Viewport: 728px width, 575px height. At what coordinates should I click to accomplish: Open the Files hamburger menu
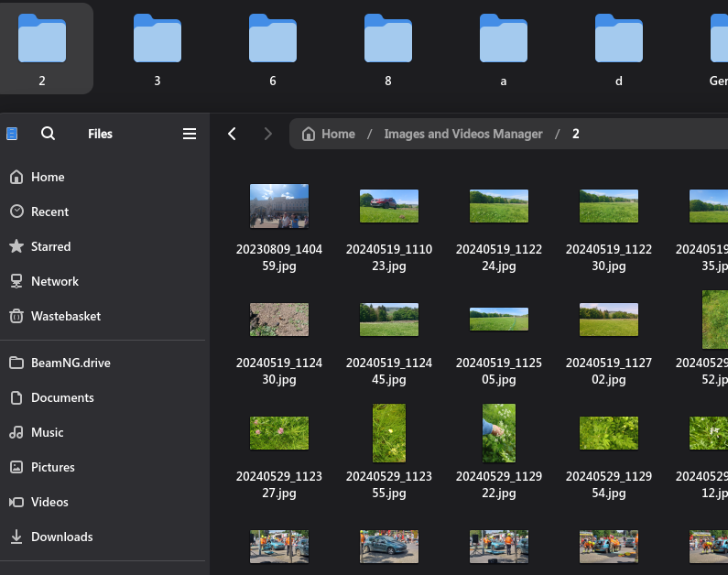tap(190, 134)
